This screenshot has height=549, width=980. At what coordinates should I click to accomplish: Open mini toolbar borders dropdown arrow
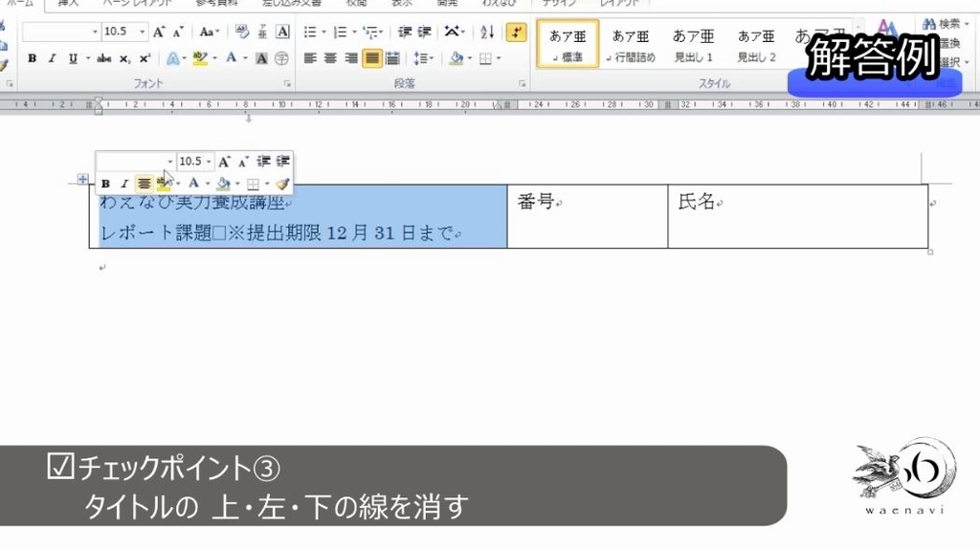268,184
